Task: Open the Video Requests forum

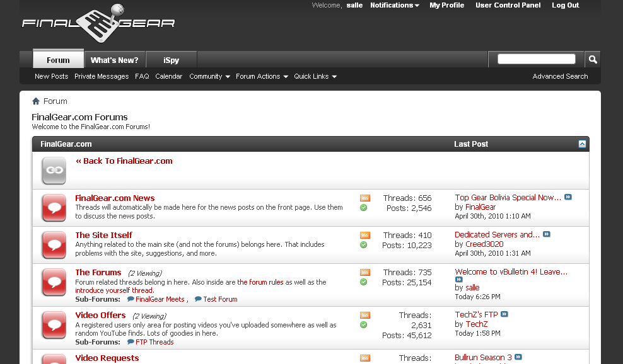Action: click(x=107, y=358)
